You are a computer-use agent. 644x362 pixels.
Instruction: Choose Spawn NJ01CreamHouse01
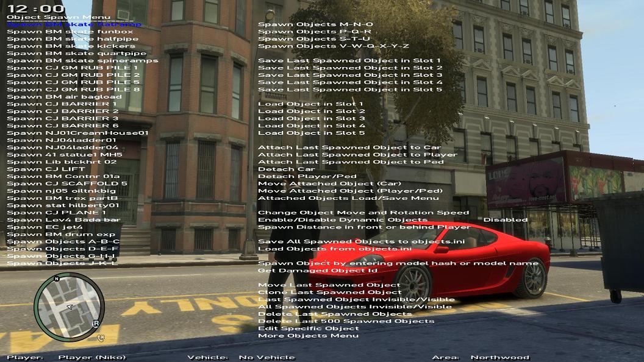point(77,133)
